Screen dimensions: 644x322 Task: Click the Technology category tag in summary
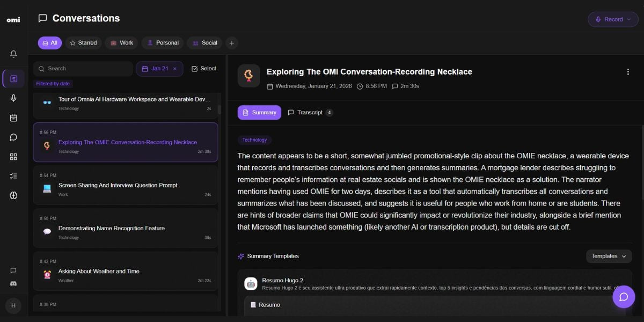pos(254,140)
